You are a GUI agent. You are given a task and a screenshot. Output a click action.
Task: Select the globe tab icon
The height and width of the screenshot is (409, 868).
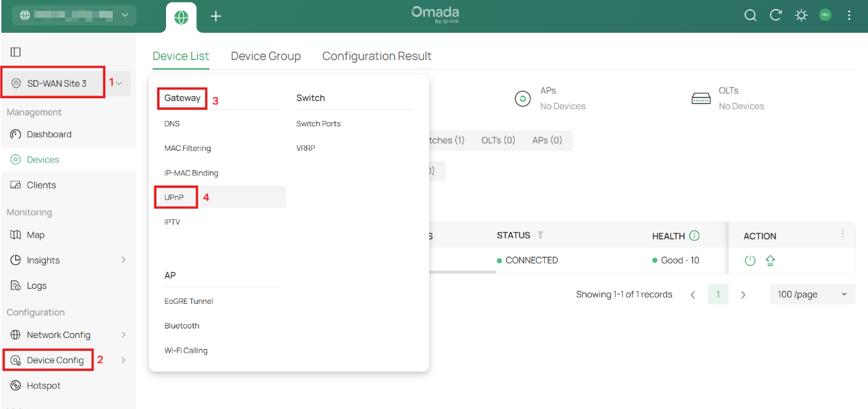pyautogui.click(x=181, y=18)
